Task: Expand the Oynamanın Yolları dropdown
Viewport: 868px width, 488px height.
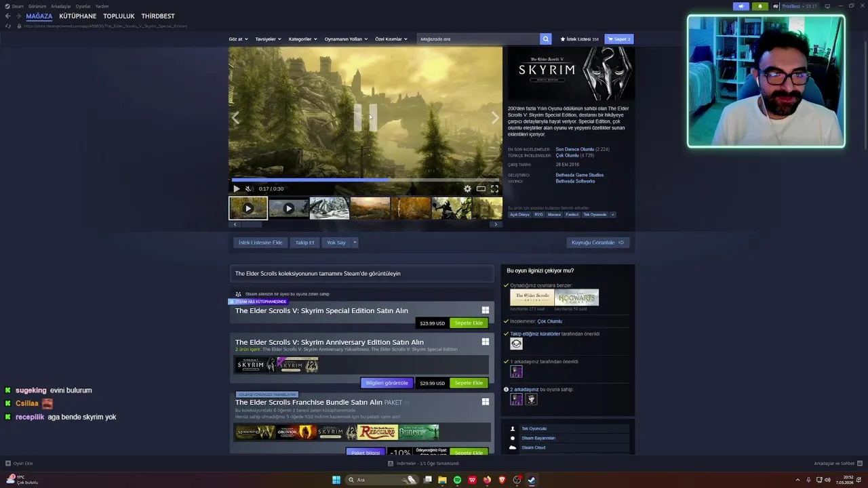Action: (x=346, y=39)
